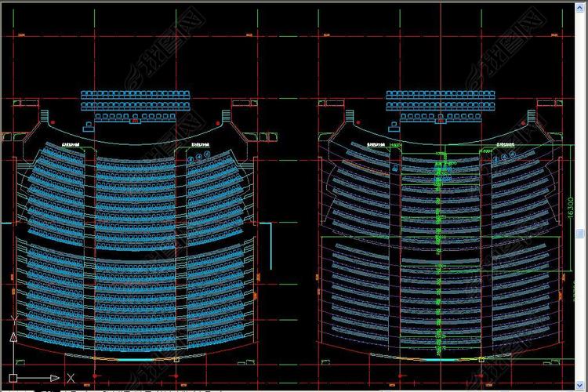Pick the red circle right of left stage
This screenshot has height=392, width=588.
[217, 123]
